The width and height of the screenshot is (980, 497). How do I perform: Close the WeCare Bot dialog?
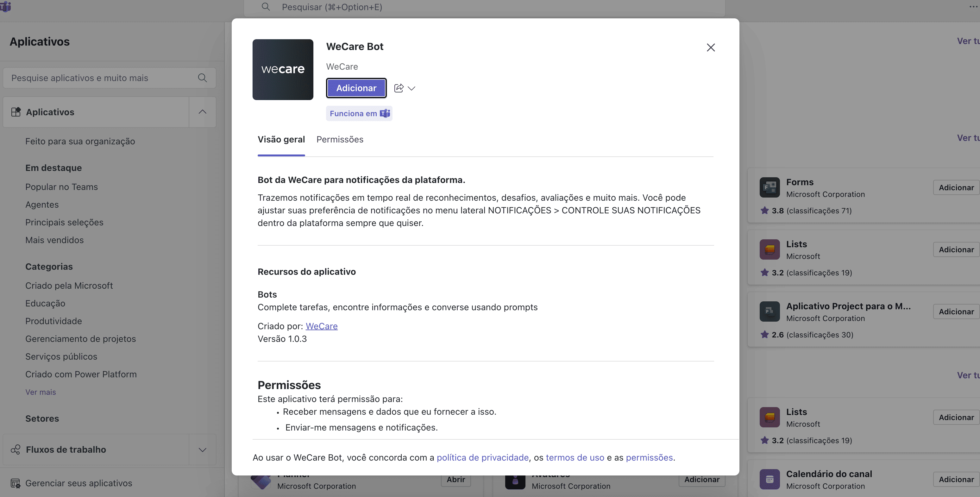711,47
